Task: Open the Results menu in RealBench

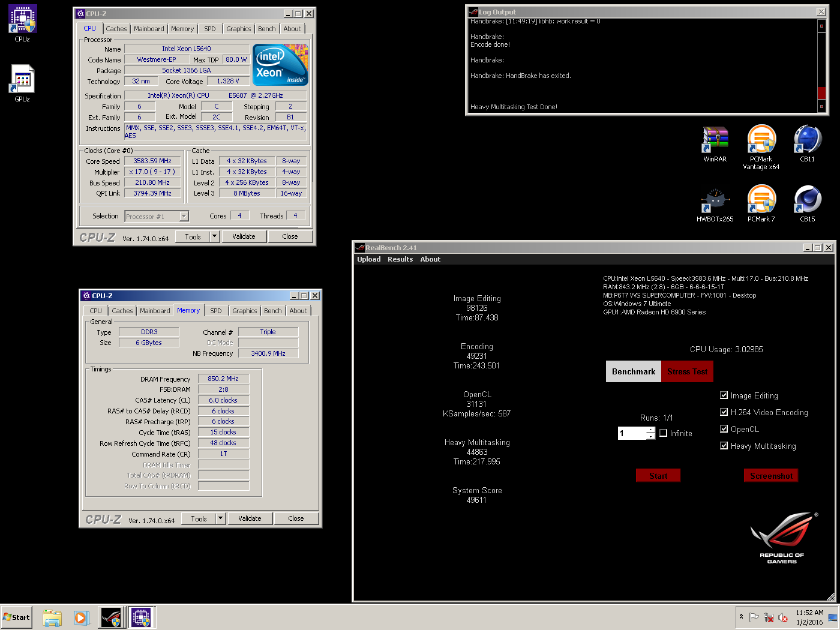Action: (x=400, y=259)
